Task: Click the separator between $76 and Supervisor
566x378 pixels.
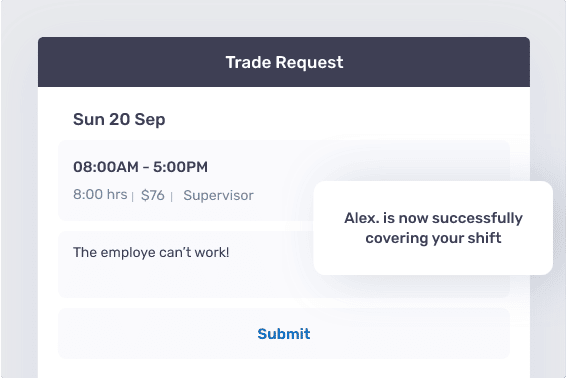Action: [172, 196]
